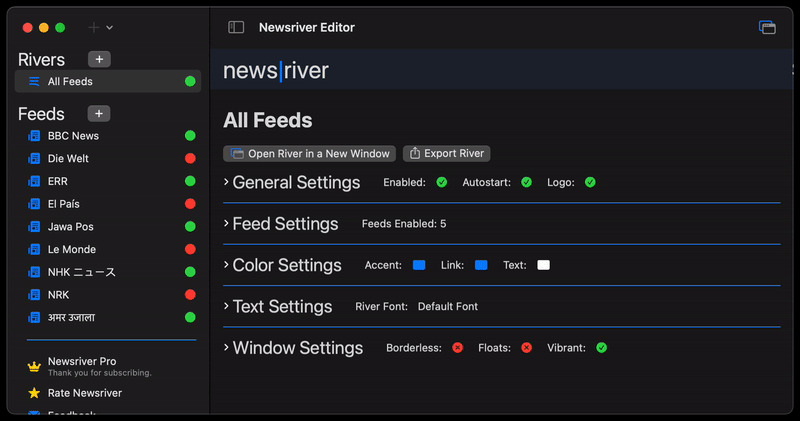Click Open River in a New Window
The height and width of the screenshot is (421, 800).
[x=309, y=154]
